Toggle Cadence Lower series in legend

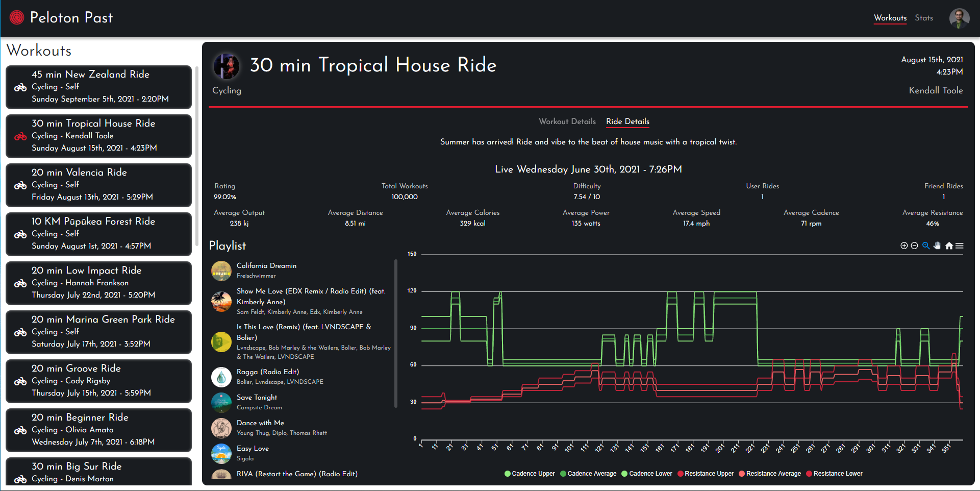647,474
